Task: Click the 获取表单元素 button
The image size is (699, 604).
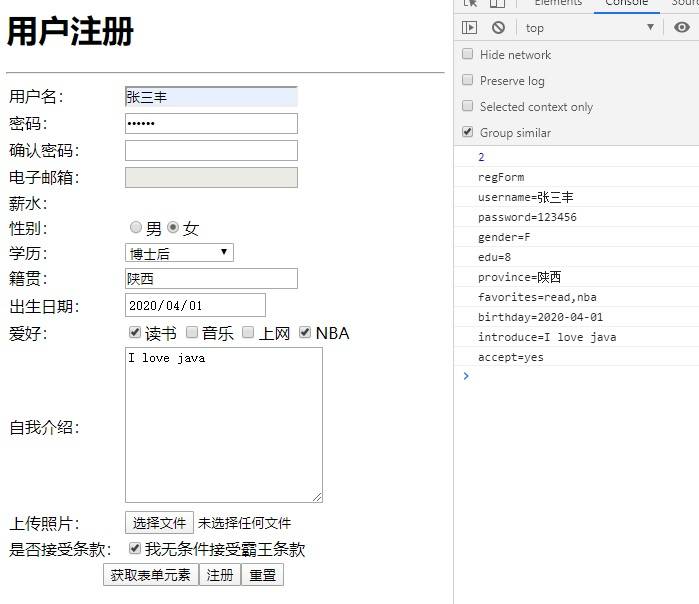Action: 150,575
